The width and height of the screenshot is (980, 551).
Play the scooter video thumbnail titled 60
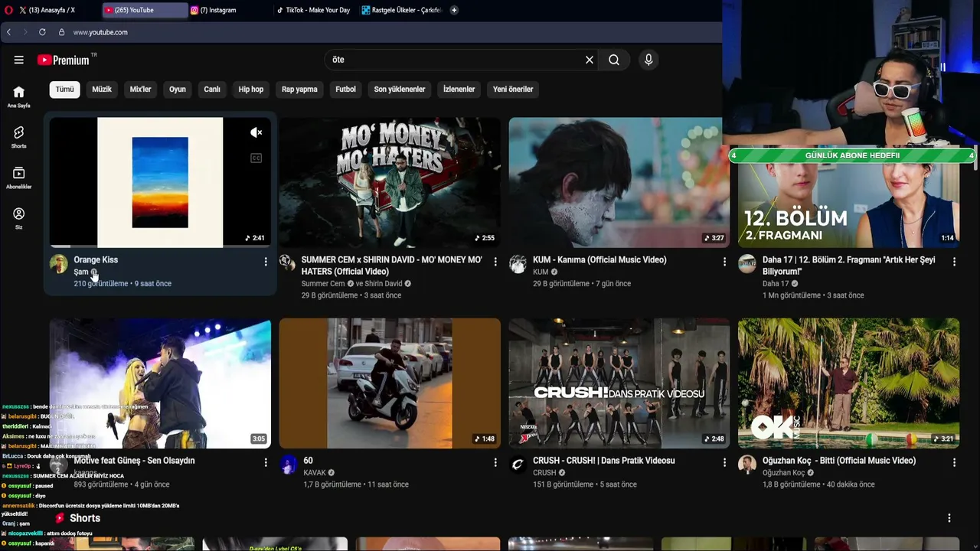(390, 383)
